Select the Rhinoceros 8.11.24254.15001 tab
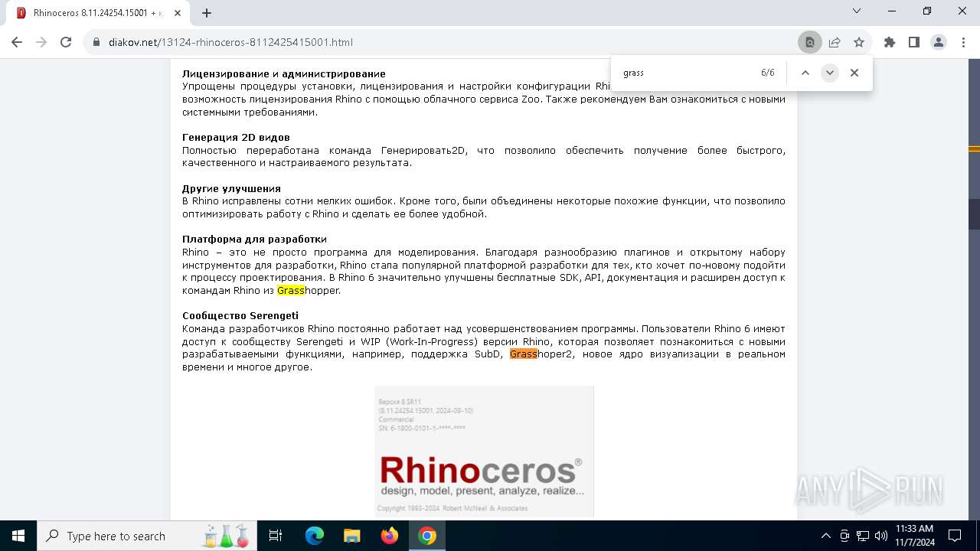 (x=100, y=13)
